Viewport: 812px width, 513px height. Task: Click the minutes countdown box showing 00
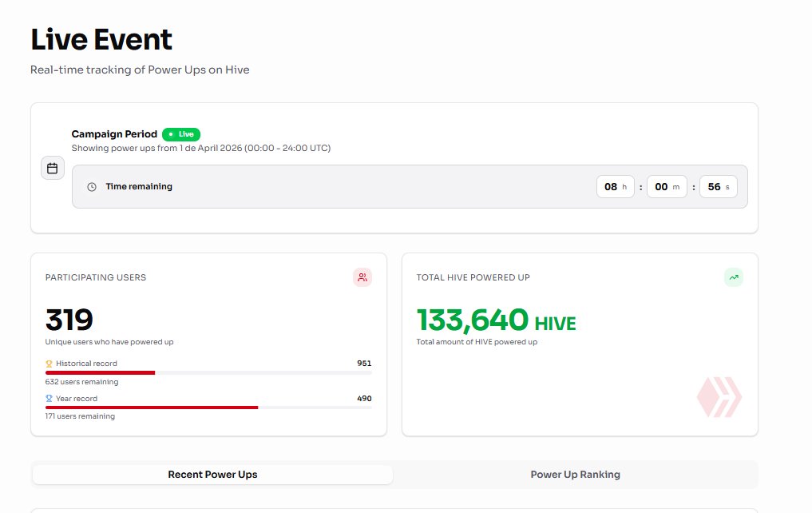point(667,186)
